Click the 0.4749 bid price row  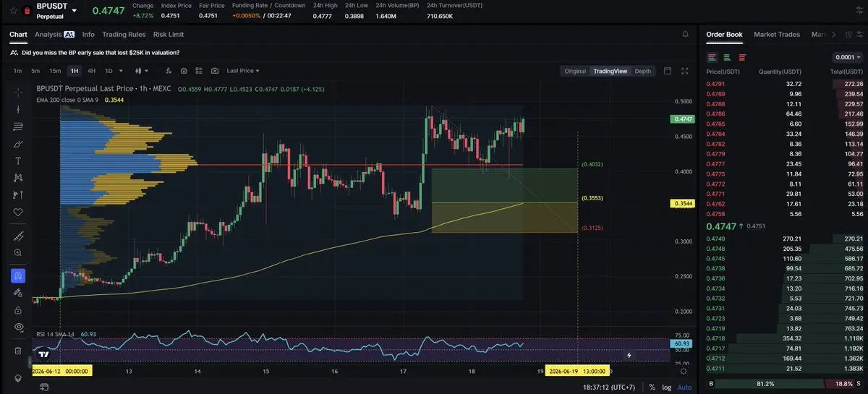click(785, 238)
